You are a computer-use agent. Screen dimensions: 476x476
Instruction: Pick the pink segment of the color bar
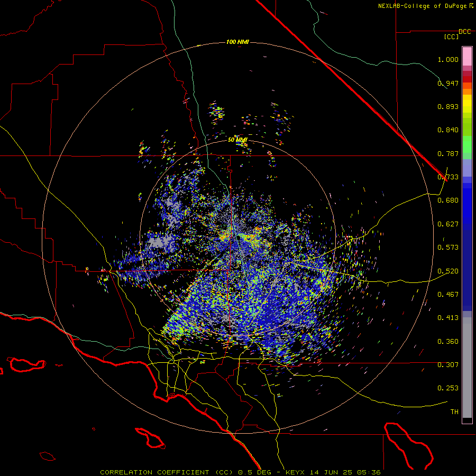[x=467, y=56]
